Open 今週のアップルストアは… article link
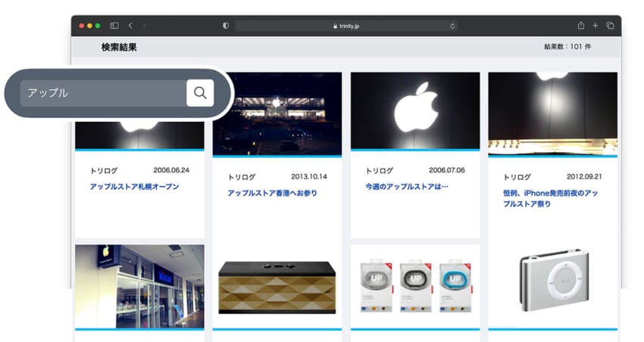The image size is (644, 342). [x=407, y=187]
